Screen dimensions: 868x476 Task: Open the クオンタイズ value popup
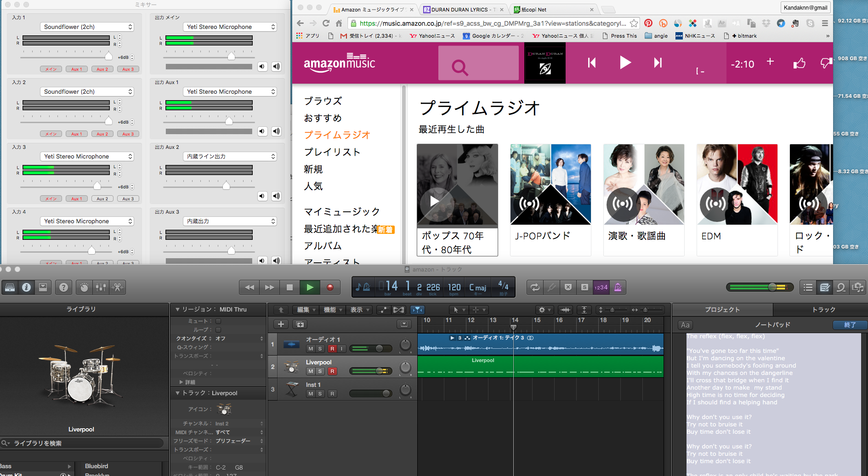point(239,339)
